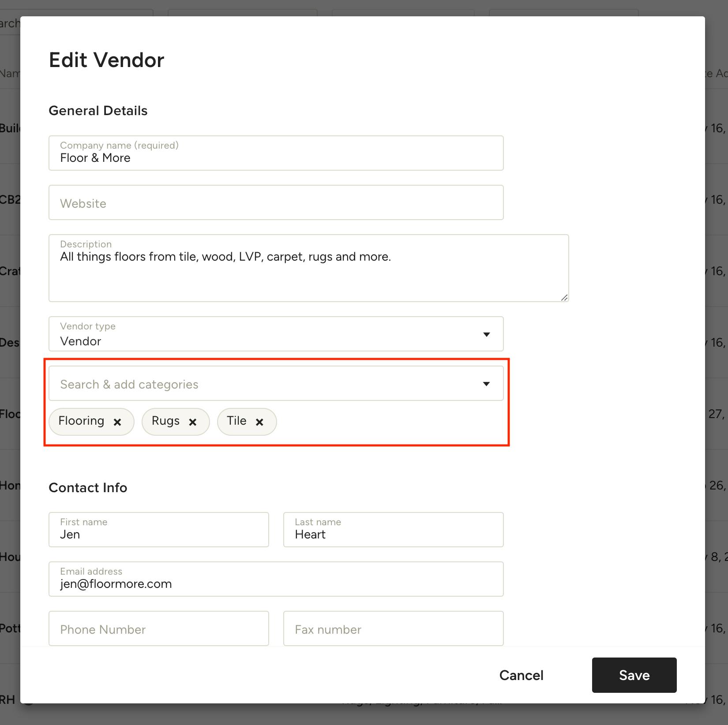The height and width of the screenshot is (725, 728).
Task: Click the Fax number field
Action: [393, 629]
